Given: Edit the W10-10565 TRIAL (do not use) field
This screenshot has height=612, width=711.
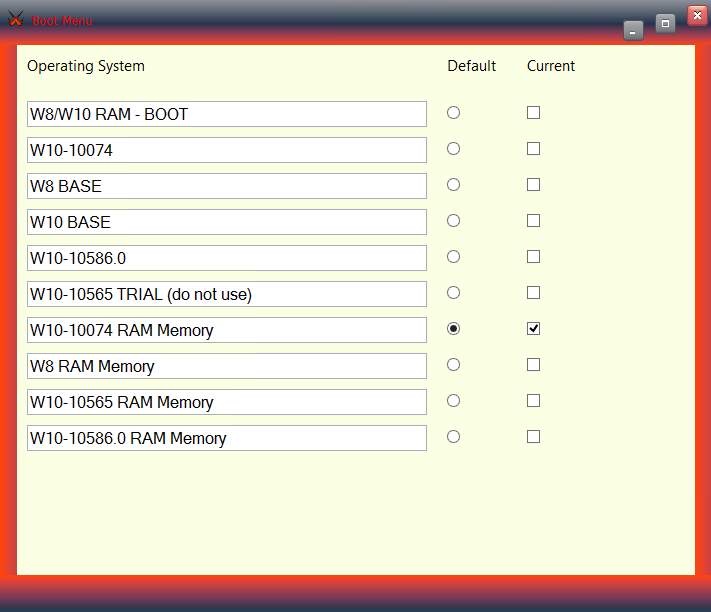Looking at the screenshot, I should 227,294.
